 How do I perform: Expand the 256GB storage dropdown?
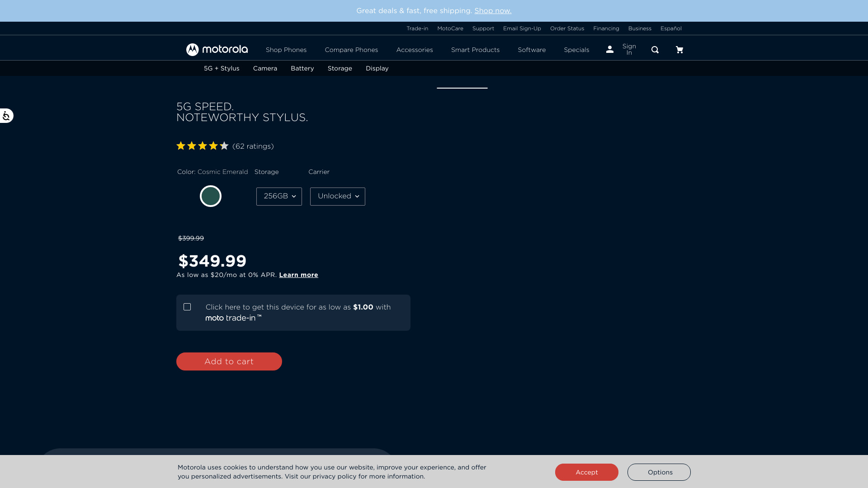click(x=279, y=197)
